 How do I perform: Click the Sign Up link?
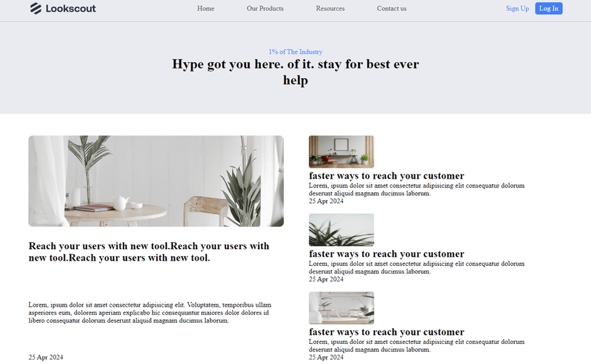[x=517, y=8]
